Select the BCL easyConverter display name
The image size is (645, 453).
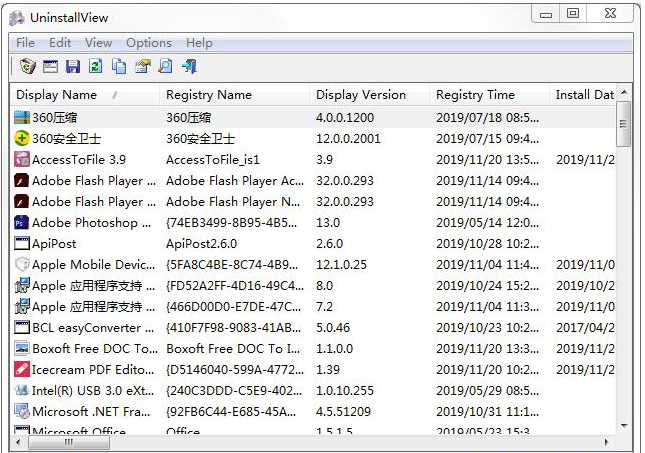[93, 328]
